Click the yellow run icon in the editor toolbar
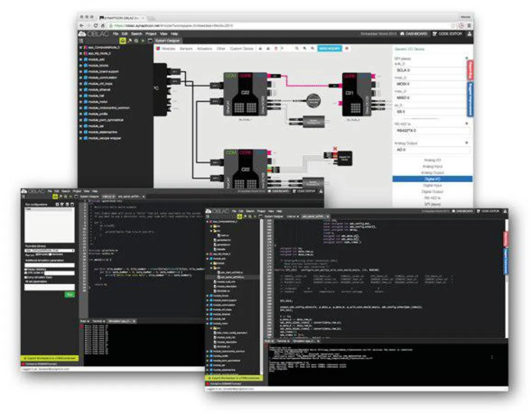The image size is (532, 413). (x=55, y=196)
